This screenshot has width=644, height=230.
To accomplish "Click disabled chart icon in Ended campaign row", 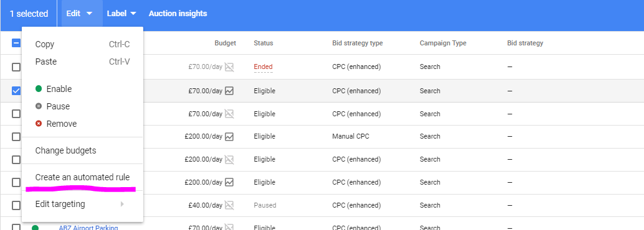I will 229,67.
